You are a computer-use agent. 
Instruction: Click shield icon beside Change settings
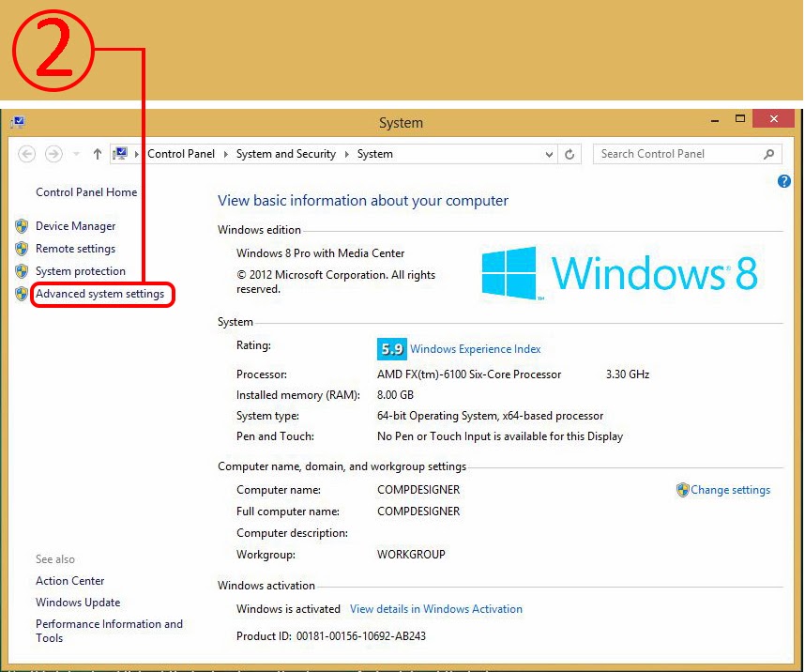682,490
